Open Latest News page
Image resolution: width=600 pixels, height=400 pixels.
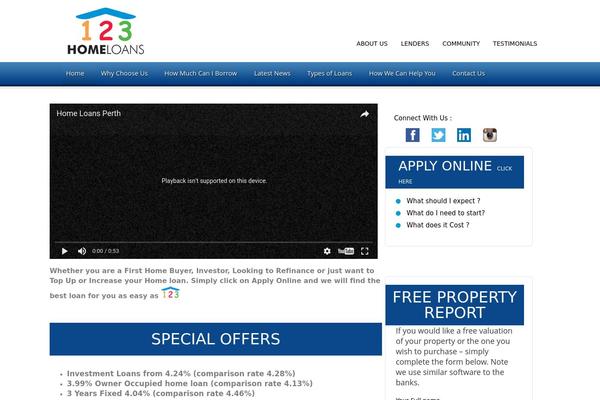click(x=272, y=73)
